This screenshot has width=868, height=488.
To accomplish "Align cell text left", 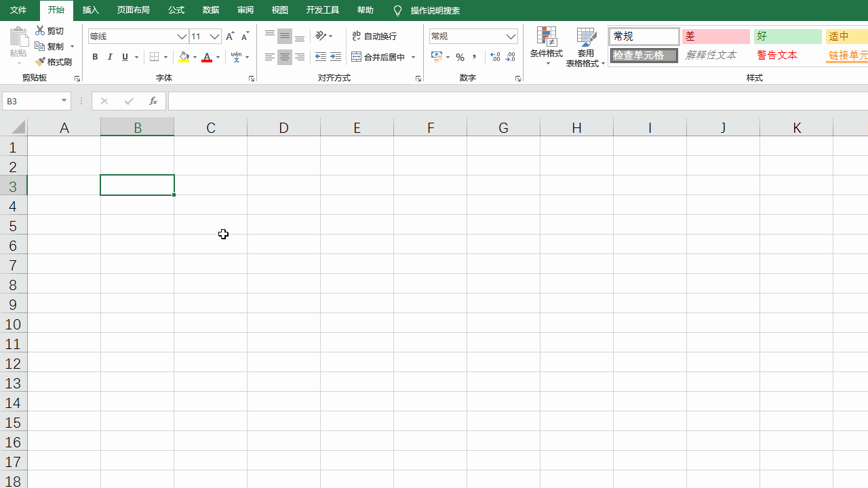I will tap(270, 57).
